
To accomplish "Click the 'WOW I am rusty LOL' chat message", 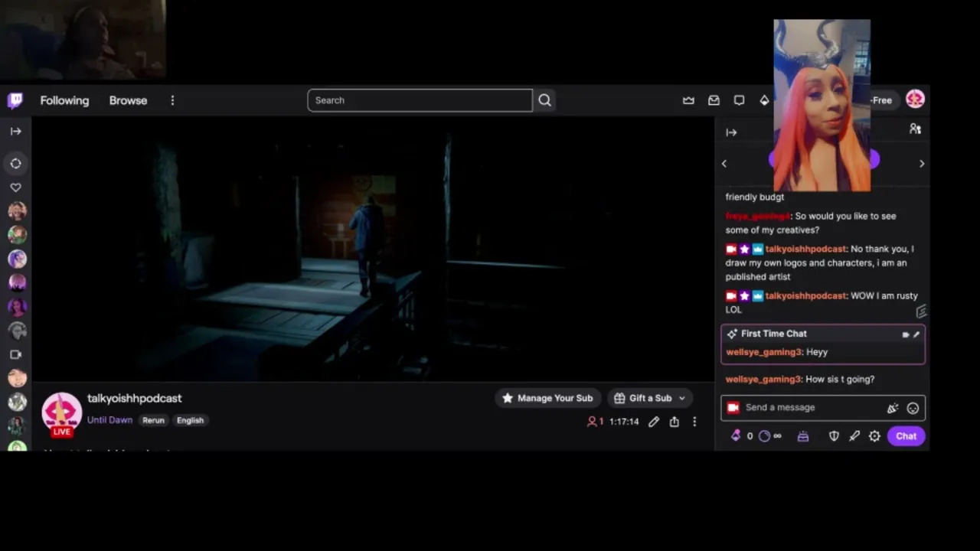I will [x=822, y=302].
